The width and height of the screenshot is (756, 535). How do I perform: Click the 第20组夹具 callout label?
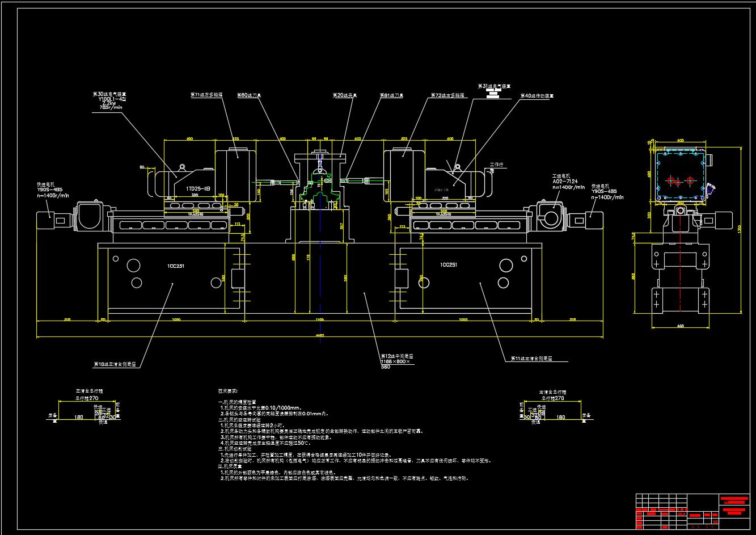point(345,95)
